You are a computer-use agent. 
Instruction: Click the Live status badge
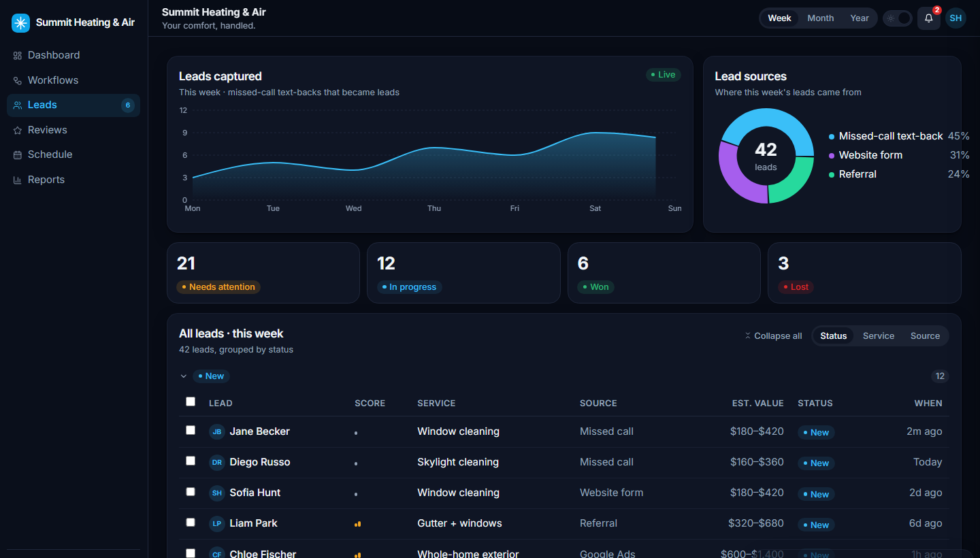[663, 75]
